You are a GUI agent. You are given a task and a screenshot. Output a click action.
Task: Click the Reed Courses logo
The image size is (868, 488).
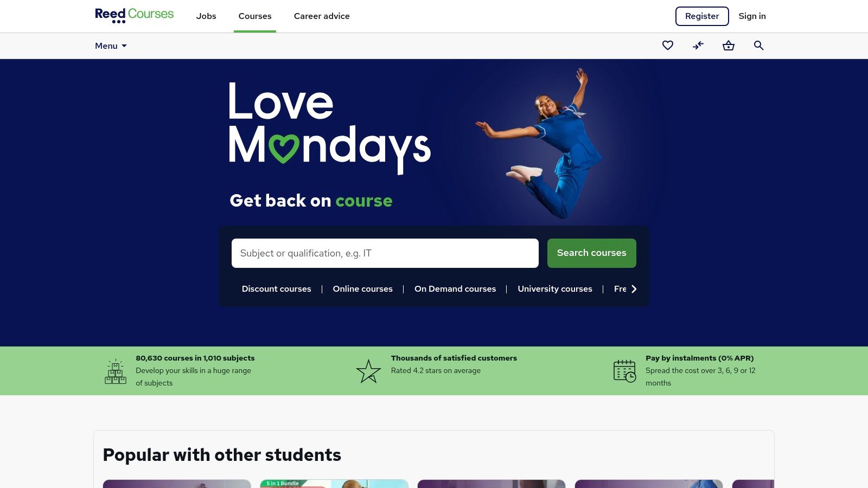(134, 15)
